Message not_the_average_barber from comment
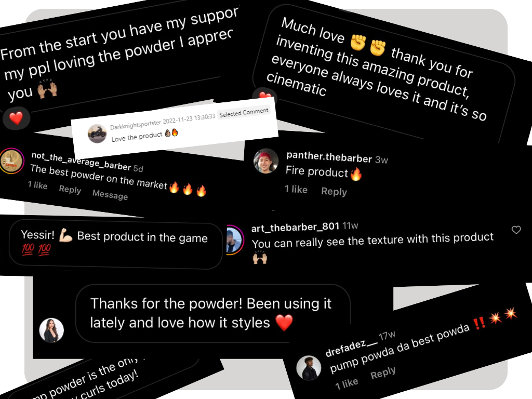 (110, 195)
